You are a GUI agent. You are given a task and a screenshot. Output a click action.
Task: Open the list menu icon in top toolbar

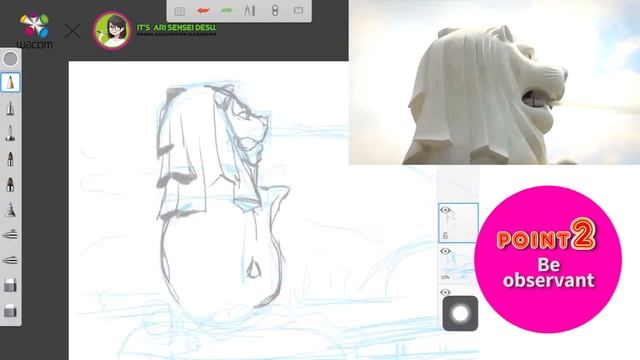pos(180,11)
